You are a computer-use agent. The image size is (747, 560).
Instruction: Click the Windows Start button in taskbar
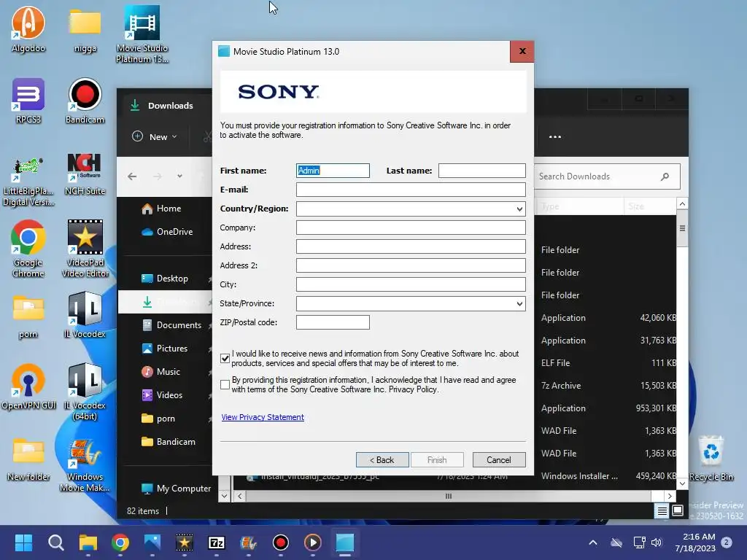23,542
